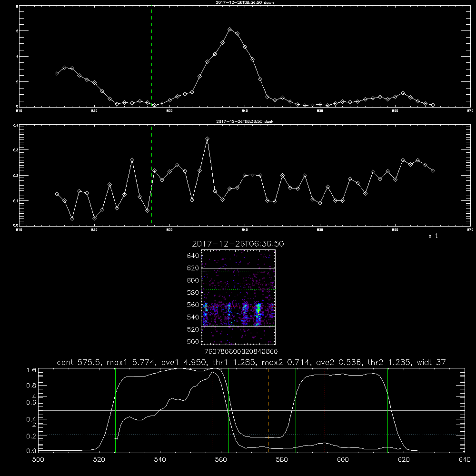Click the 'cent 575.5' value in stats header
476x476 pixels.
coord(78,362)
